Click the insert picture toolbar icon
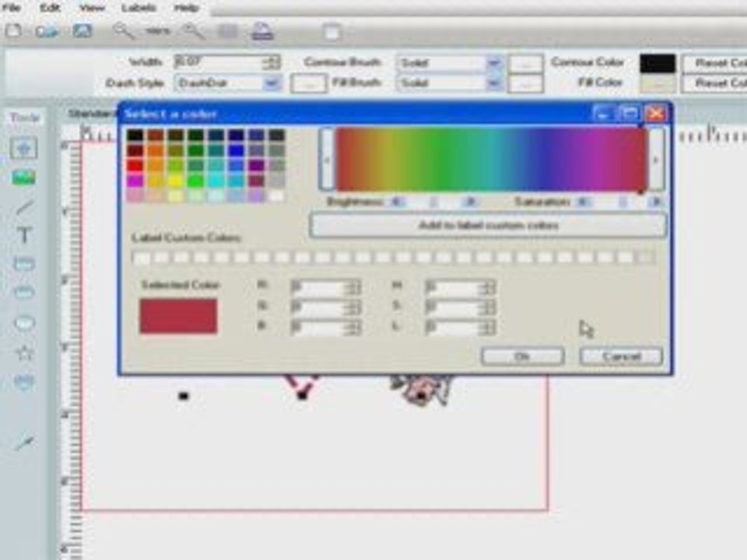This screenshot has width=747, height=560. tap(82, 31)
